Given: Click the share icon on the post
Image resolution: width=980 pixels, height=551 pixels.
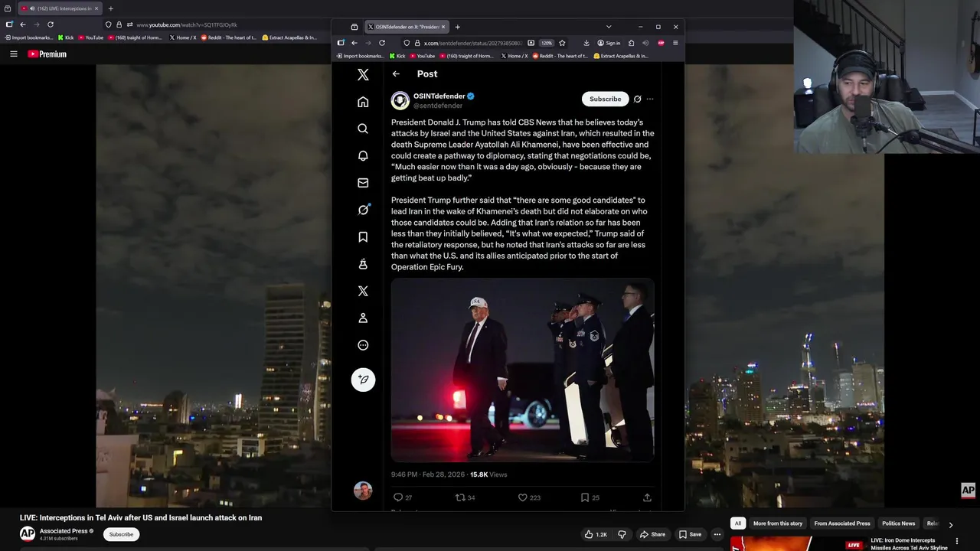Looking at the screenshot, I should [x=647, y=497].
